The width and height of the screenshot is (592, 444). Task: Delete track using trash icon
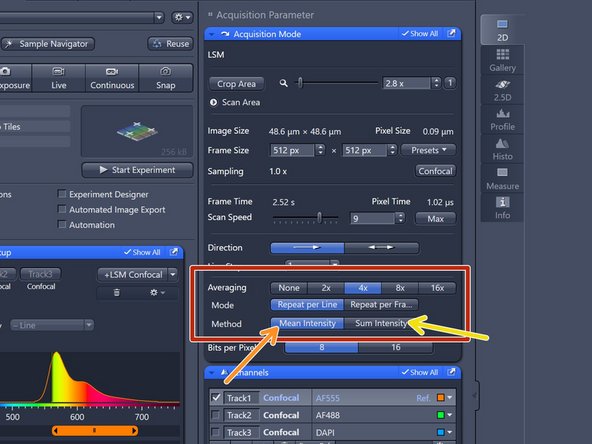coord(117,292)
